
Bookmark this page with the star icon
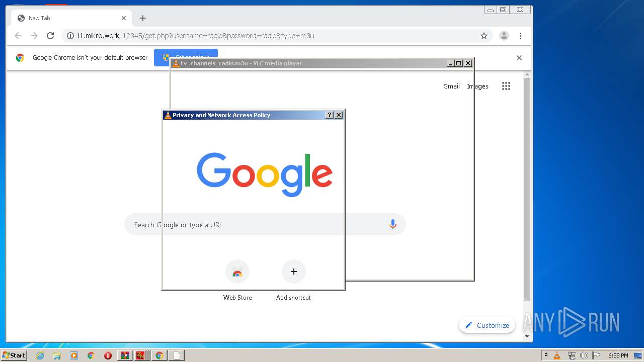coord(484,36)
